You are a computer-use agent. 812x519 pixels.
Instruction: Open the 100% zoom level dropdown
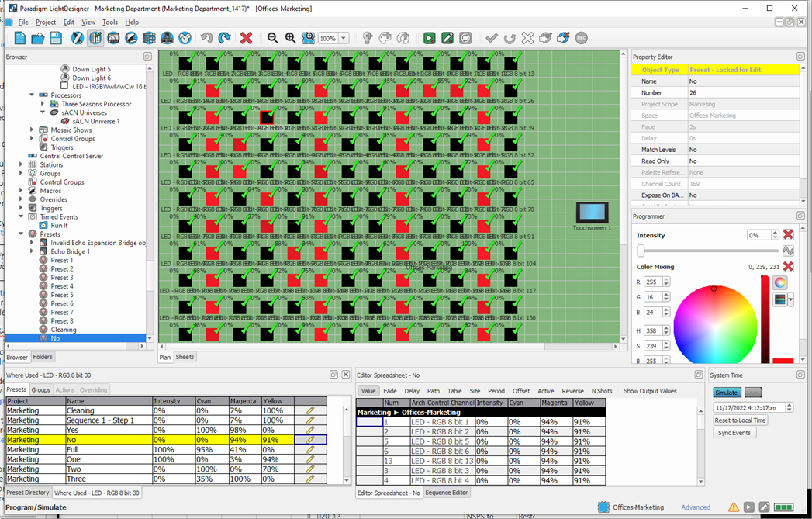(344, 38)
